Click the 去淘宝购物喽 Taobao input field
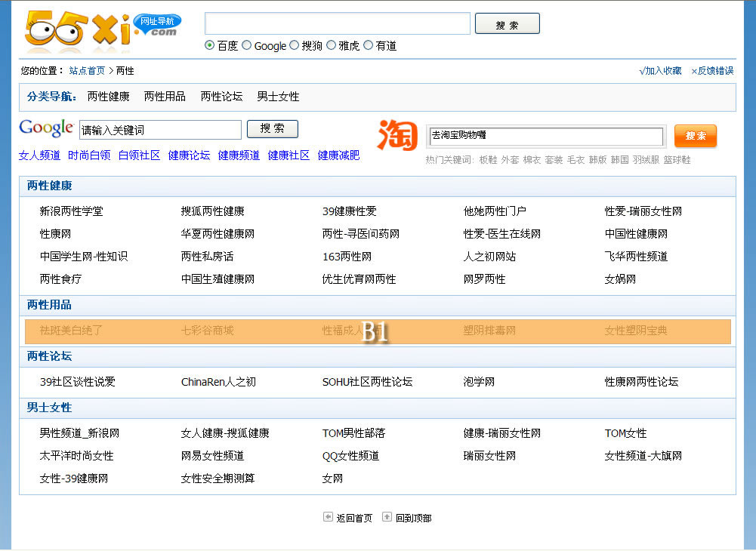Screen dimensions: 756x551 pyautogui.click(x=546, y=136)
